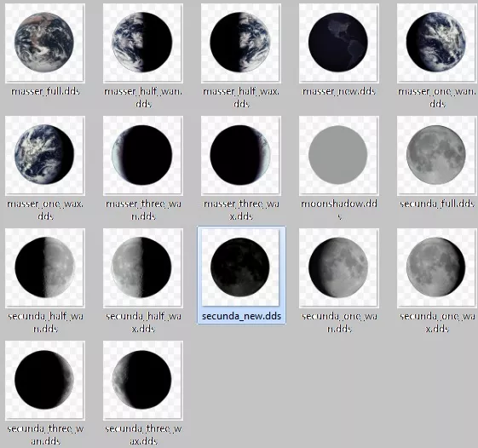This screenshot has width=478, height=448.
Task: Select secunda_half_wax.dds file icon
Action: pyautogui.click(x=143, y=268)
